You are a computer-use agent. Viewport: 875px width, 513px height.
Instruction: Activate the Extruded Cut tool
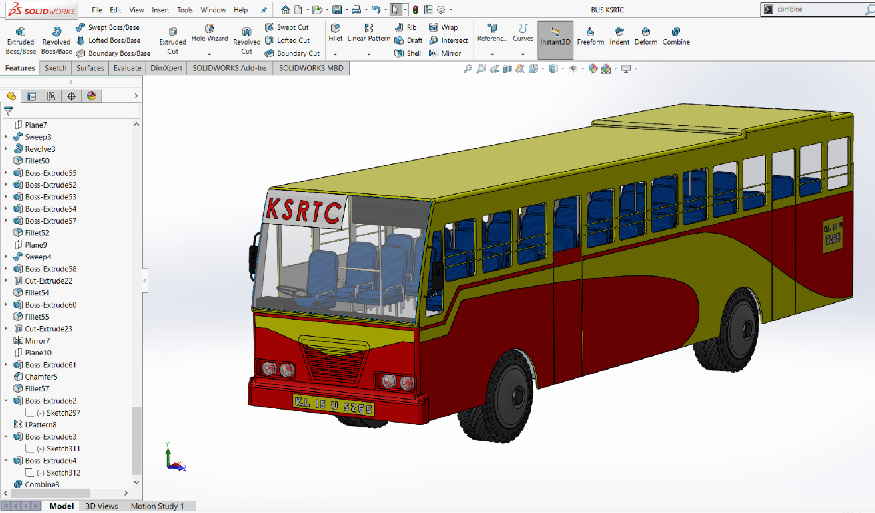click(172, 41)
